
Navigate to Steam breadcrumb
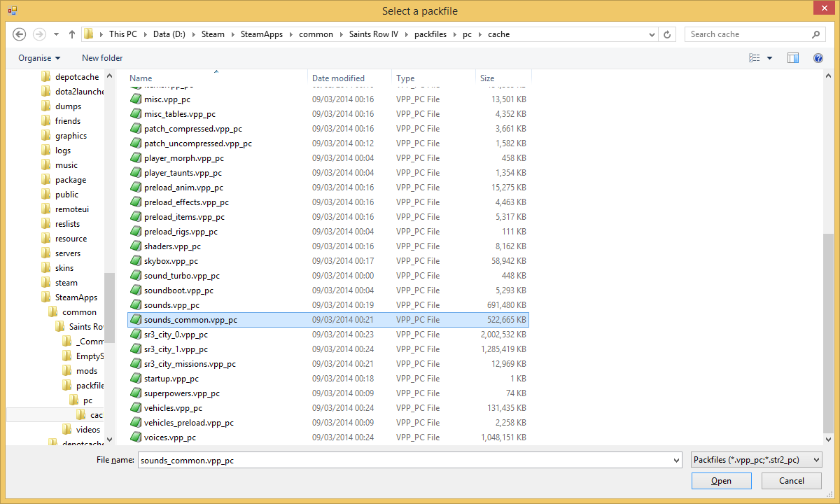coord(213,34)
